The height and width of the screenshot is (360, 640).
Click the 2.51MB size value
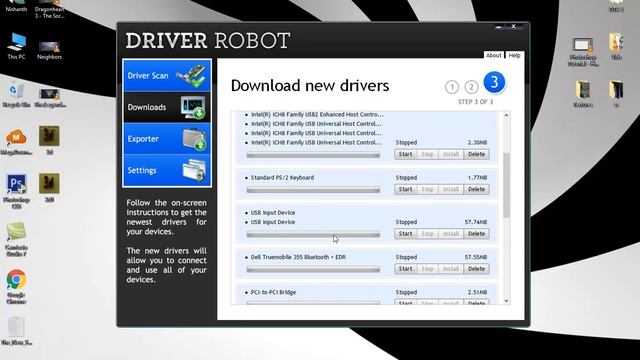pos(477,292)
